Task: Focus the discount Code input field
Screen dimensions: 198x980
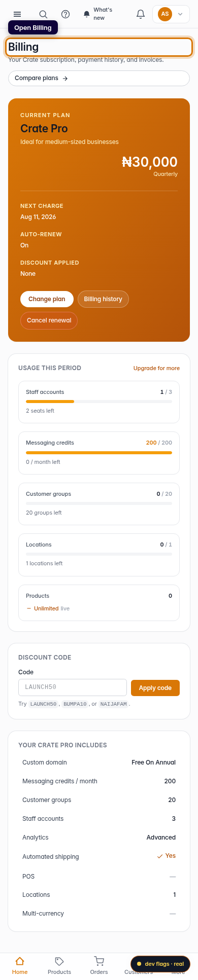Action: [x=73, y=687]
